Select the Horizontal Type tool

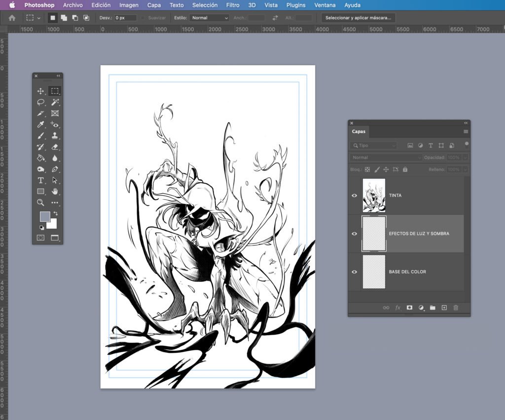coord(41,180)
